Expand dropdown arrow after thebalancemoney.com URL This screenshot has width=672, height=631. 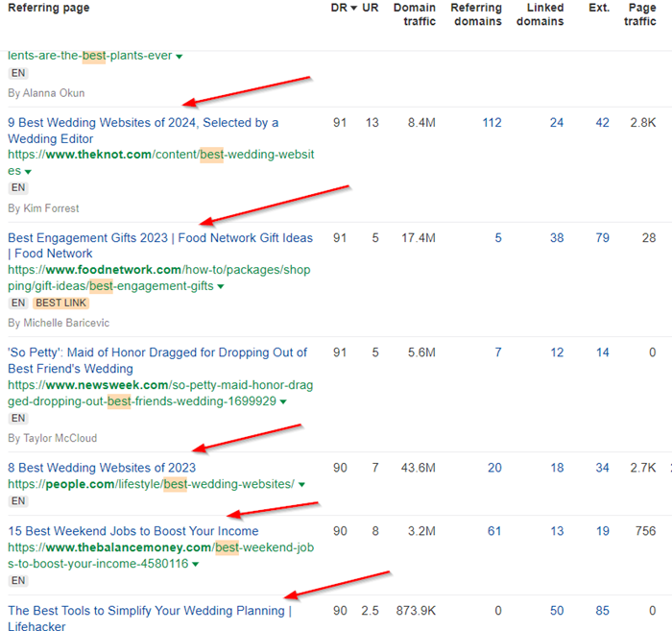tap(196, 565)
